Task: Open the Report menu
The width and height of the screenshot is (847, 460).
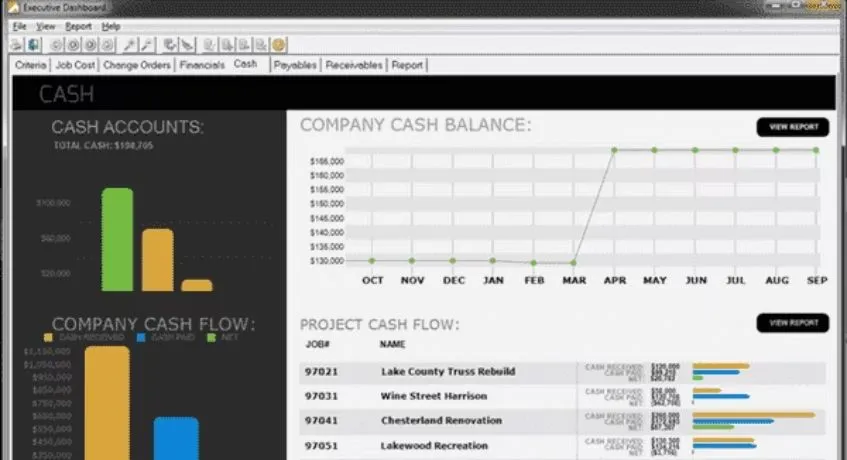Action: pyautogui.click(x=78, y=26)
